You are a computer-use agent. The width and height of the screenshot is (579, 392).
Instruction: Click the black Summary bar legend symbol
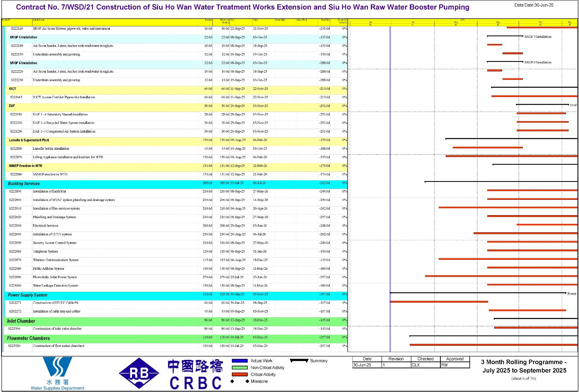pos(299,361)
